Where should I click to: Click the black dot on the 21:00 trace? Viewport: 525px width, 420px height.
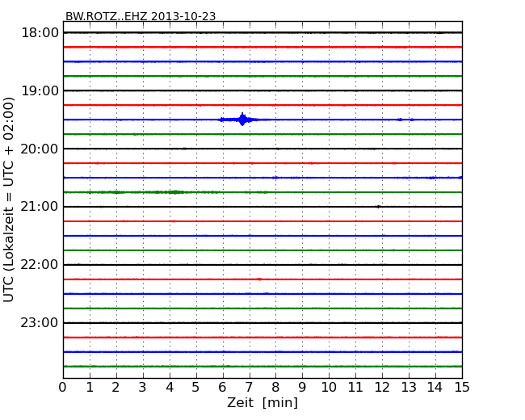tap(378, 207)
